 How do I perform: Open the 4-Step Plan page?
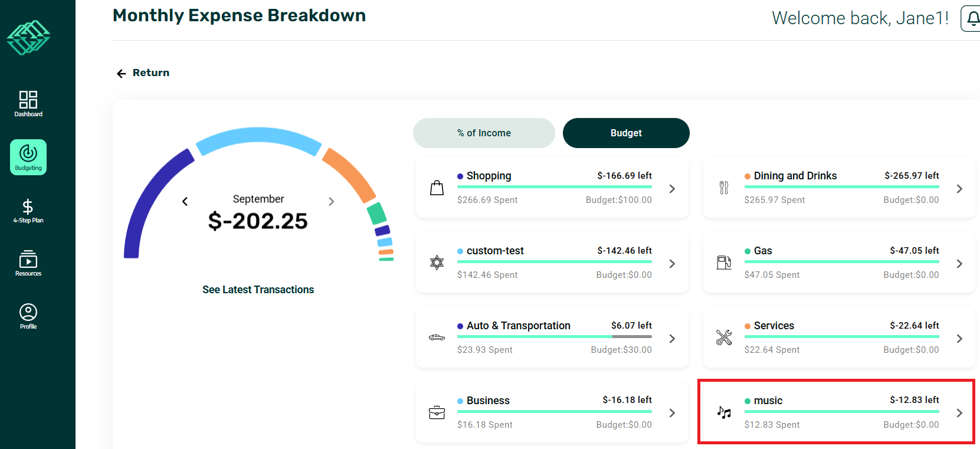click(28, 211)
